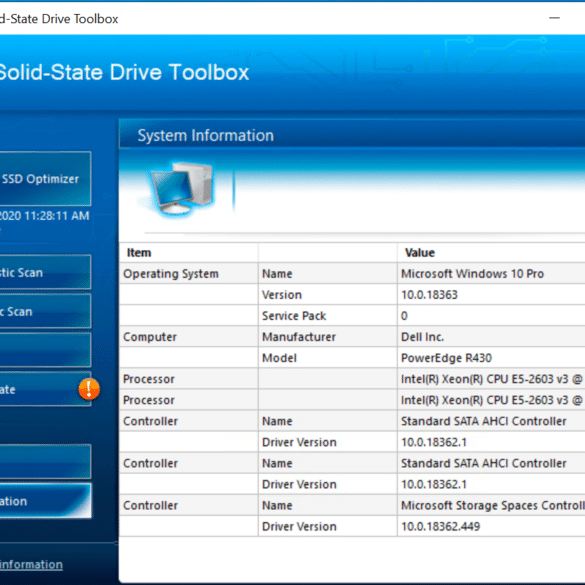Image resolution: width=585 pixels, height=585 pixels.
Task: Select the version value 10.0.18363
Action: tap(429, 295)
